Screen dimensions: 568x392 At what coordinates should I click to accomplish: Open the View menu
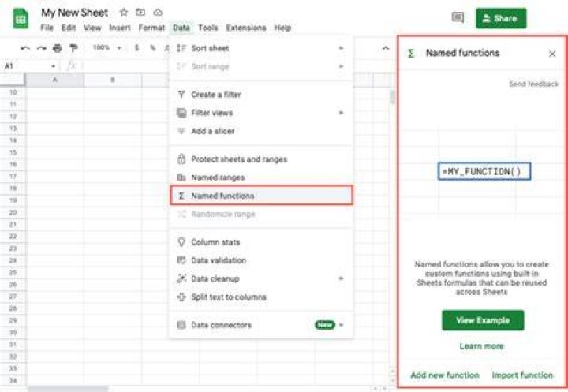[92, 28]
